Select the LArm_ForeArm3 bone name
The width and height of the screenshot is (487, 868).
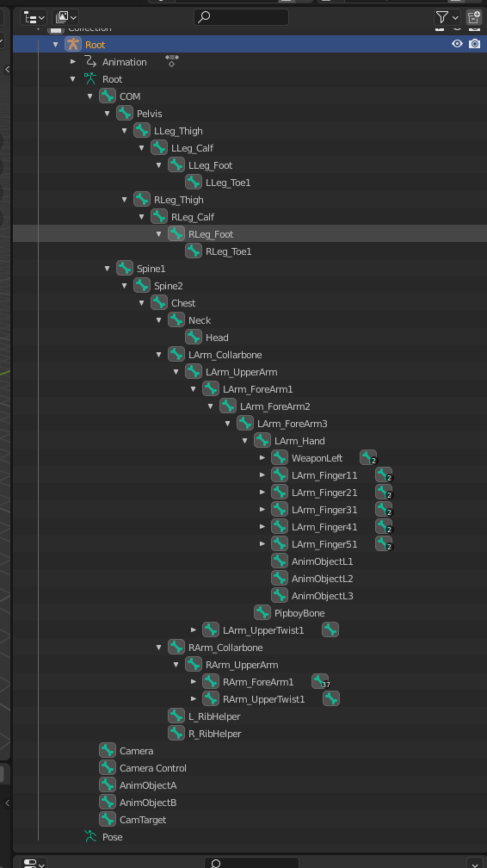(293, 424)
